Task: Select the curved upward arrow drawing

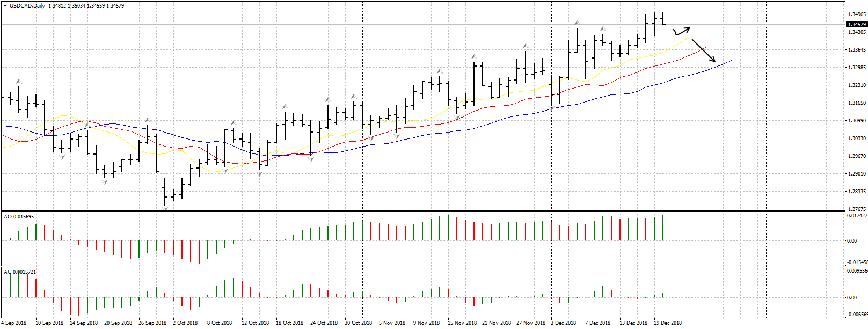Action: pos(681,31)
